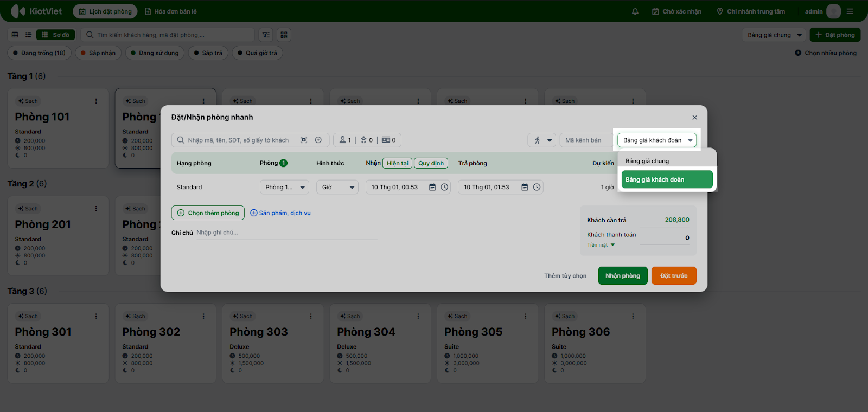Viewport: 868px width, 412px height.
Task: Switch to table view icon
Action: point(15,35)
